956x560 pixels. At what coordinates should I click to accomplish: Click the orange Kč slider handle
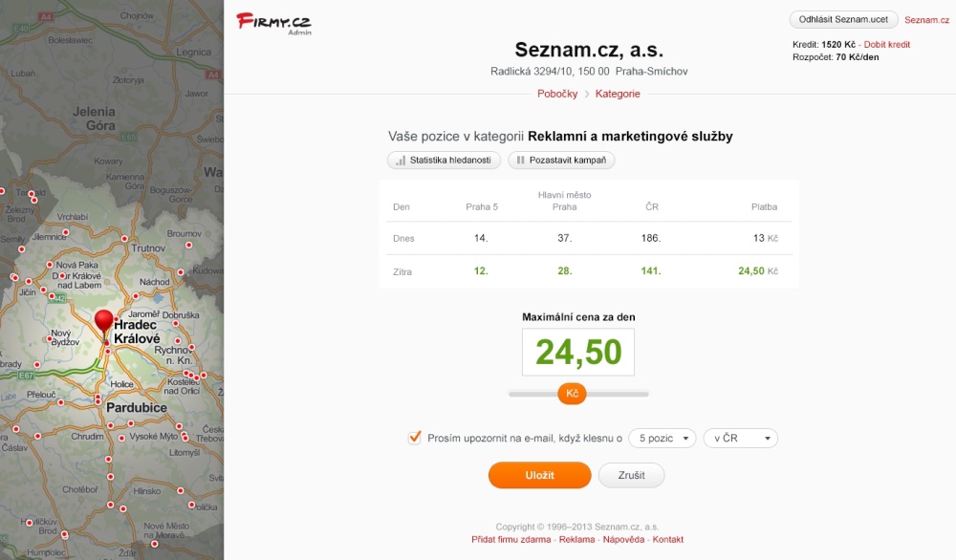572,394
